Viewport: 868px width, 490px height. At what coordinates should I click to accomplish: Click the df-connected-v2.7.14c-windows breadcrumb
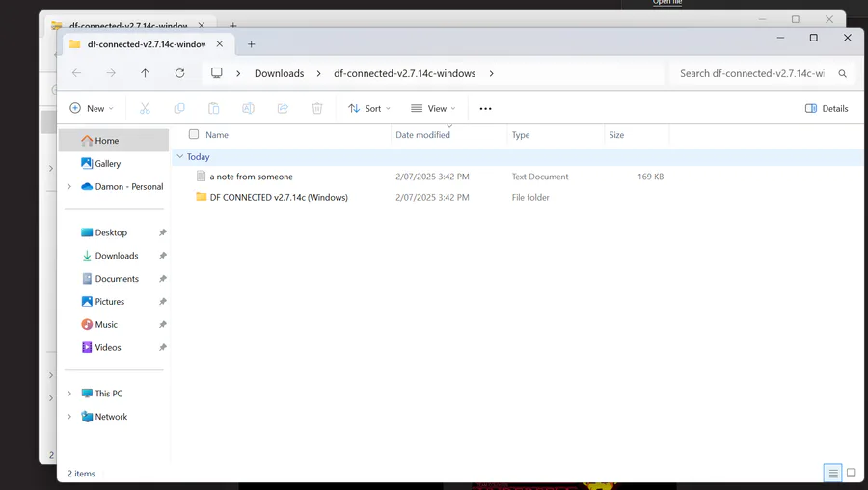coord(405,73)
